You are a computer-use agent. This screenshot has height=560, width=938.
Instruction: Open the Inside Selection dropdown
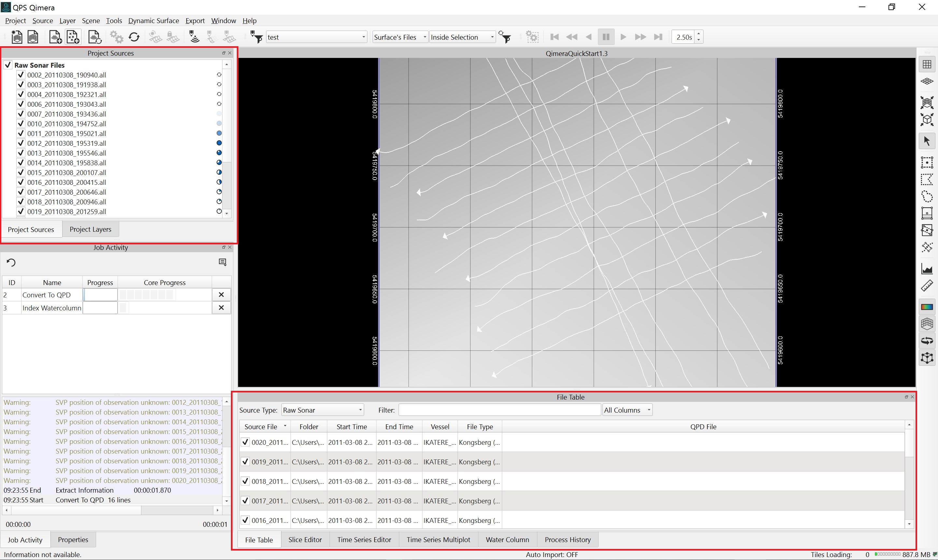tap(462, 37)
